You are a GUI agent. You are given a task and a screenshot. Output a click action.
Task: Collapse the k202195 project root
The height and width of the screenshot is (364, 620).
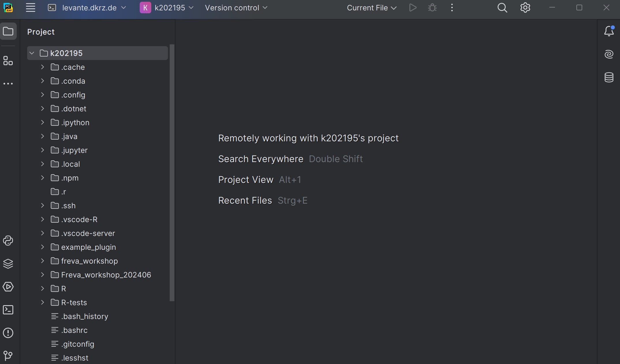click(x=31, y=53)
